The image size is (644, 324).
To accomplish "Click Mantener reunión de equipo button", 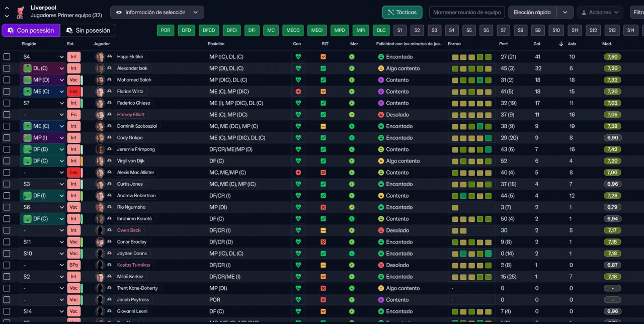I will point(467,13).
